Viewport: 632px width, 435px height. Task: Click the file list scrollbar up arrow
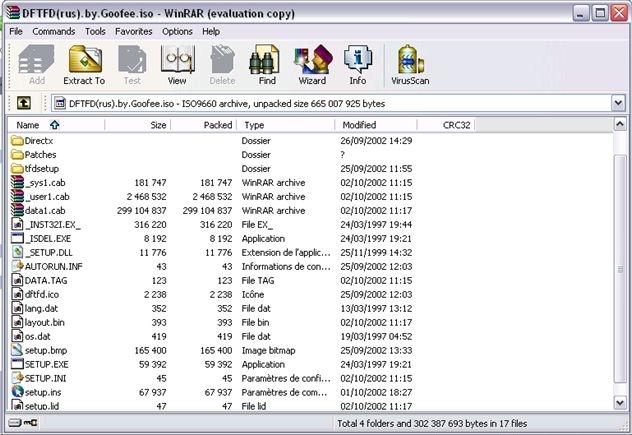pos(620,124)
